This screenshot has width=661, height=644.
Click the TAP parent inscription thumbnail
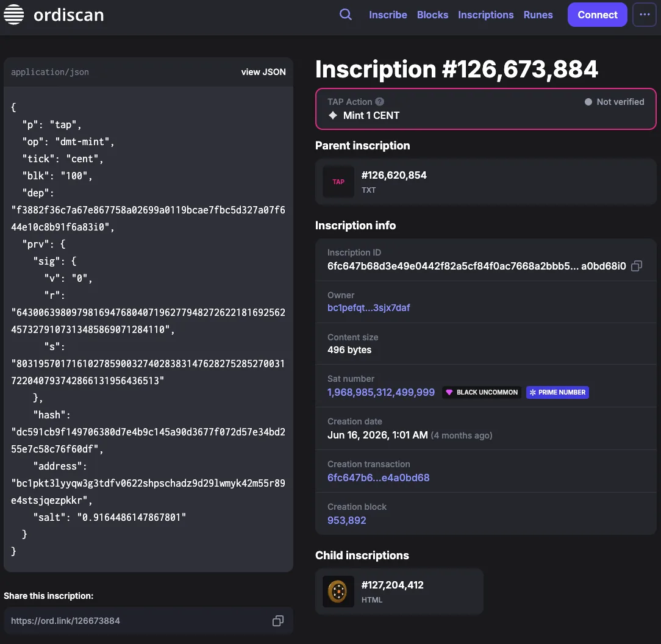click(338, 182)
